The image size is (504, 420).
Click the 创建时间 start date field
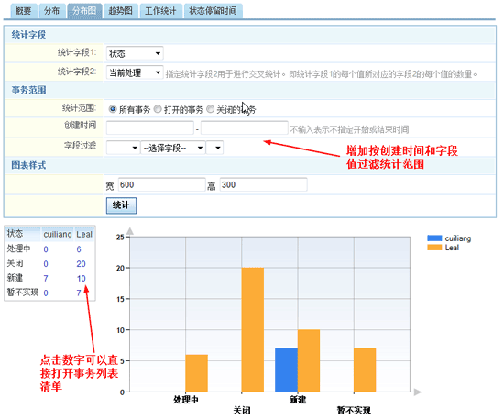(x=150, y=128)
